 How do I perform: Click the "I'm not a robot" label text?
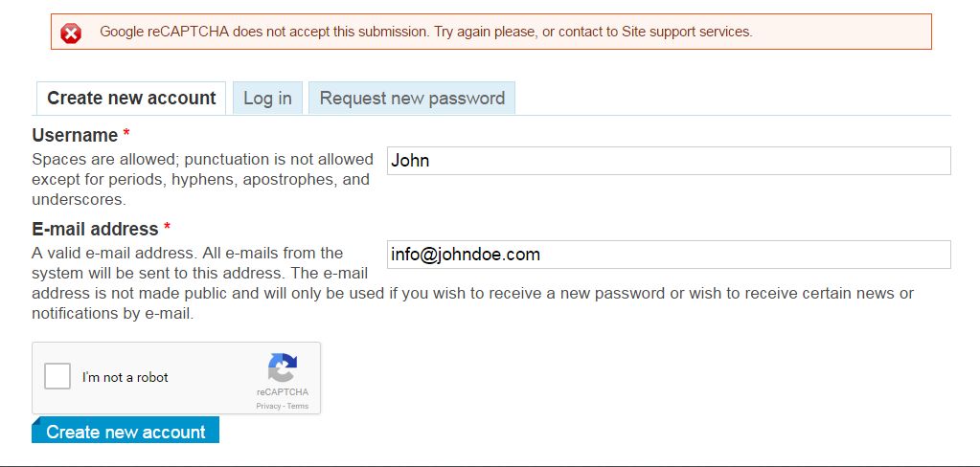[125, 377]
